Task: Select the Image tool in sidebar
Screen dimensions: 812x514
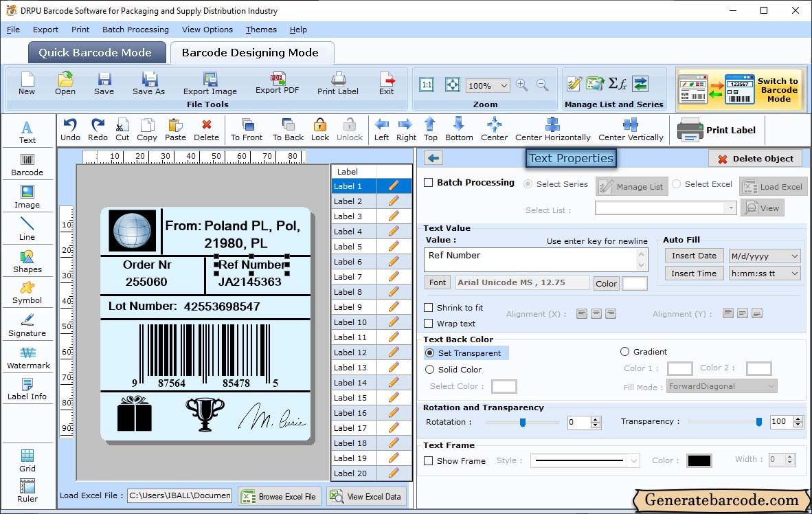Action: pyautogui.click(x=27, y=197)
